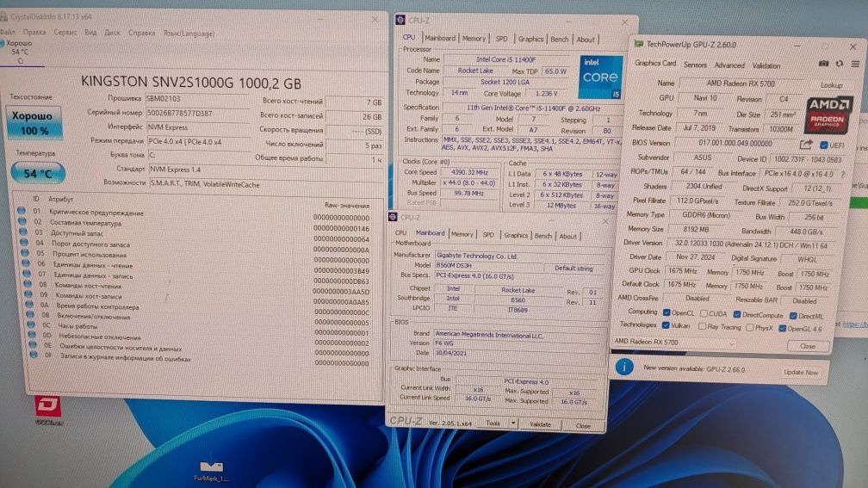Open the red desktop shortcut icon below CrystalDiskInfo
868x488 pixels.
pyautogui.click(x=47, y=406)
